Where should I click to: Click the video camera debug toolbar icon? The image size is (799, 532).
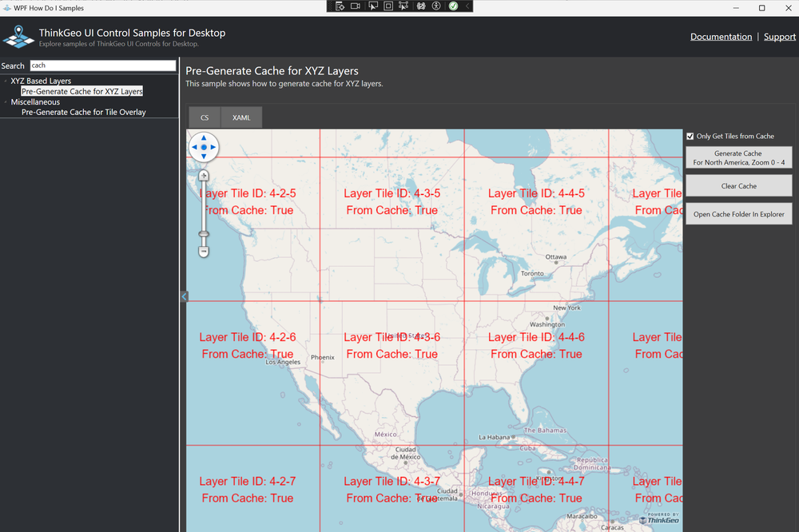click(356, 6)
